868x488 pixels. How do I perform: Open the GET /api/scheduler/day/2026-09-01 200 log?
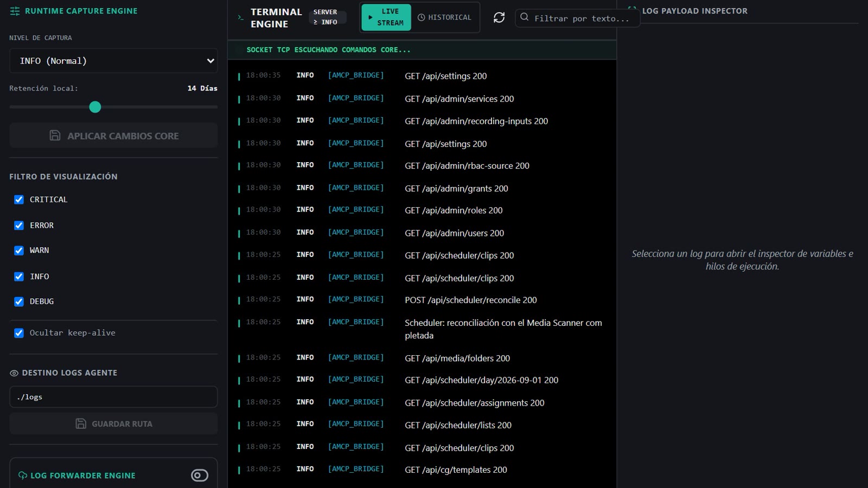point(422,380)
